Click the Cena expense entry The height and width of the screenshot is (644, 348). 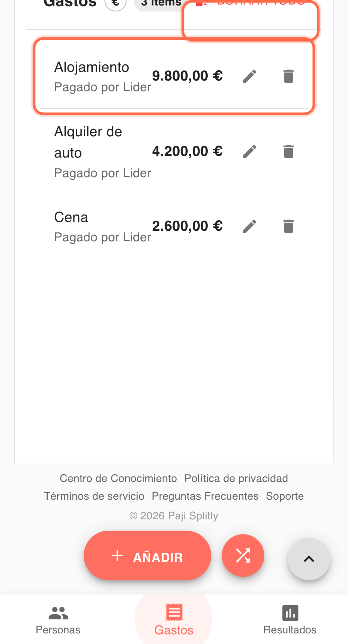click(x=103, y=227)
